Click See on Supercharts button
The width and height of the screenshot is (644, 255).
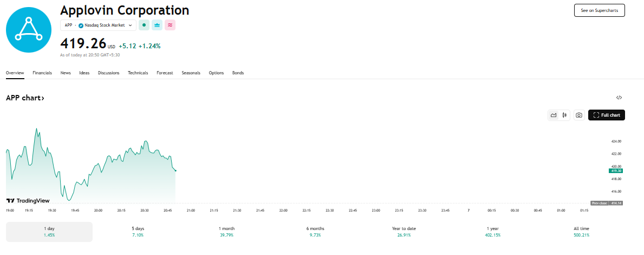pyautogui.click(x=599, y=10)
